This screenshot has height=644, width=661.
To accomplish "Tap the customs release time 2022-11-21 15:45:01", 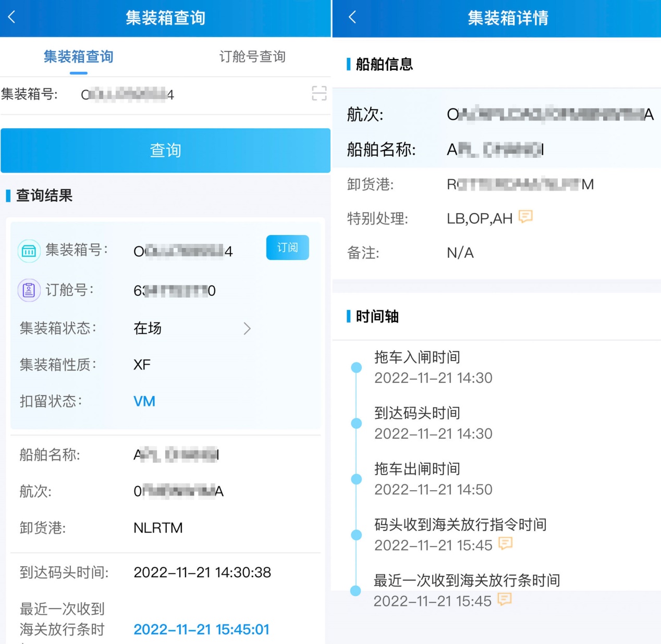I will tap(201, 629).
